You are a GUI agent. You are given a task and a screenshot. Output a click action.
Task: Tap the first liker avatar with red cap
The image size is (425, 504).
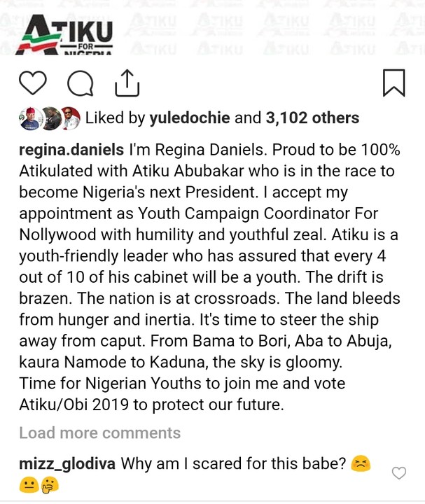30,119
